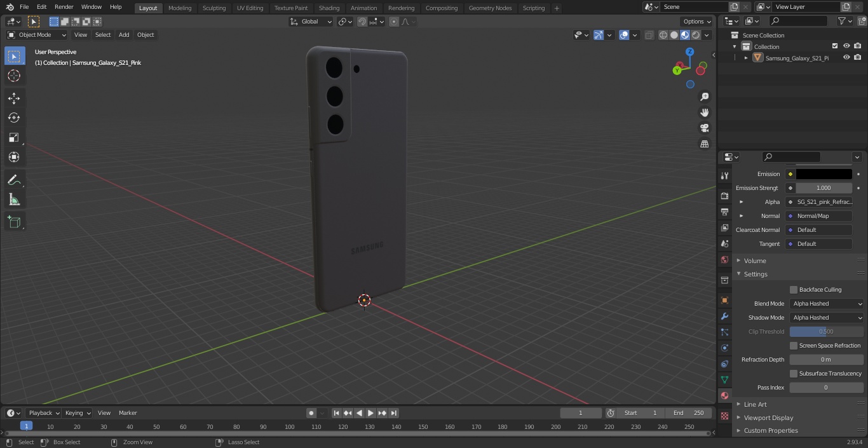Choose the Measure tool
The width and height of the screenshot is (868, 448).
pyautogui.click(x=14, y=200)
